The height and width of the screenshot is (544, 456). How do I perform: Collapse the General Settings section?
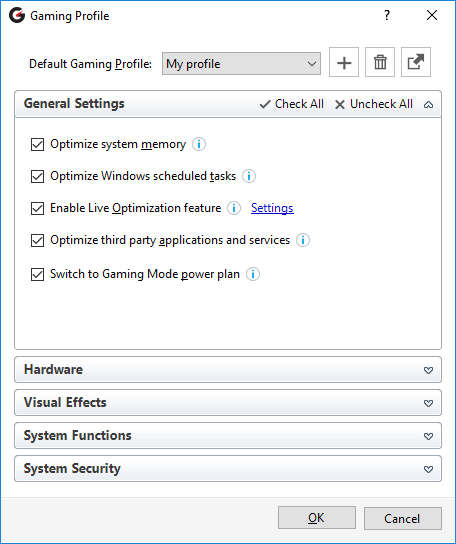coord(428,104)
